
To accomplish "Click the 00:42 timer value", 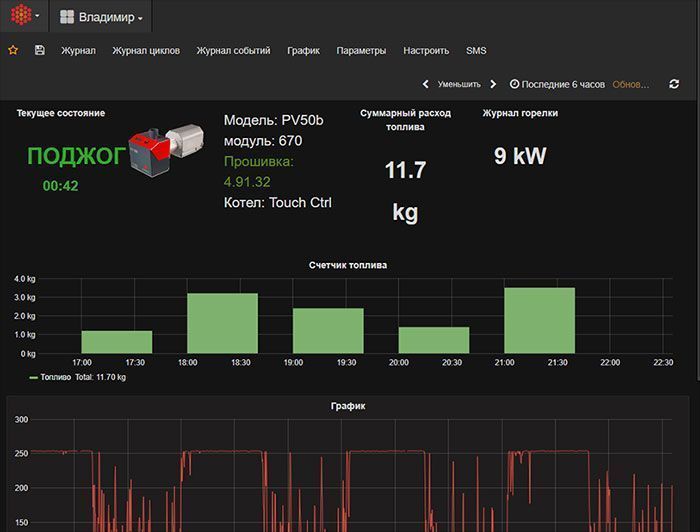I will click(x=60, y=186).
